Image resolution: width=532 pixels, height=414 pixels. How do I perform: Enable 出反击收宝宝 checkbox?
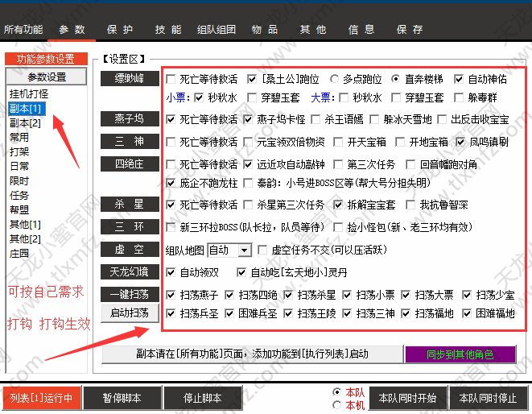pos(442,119)
